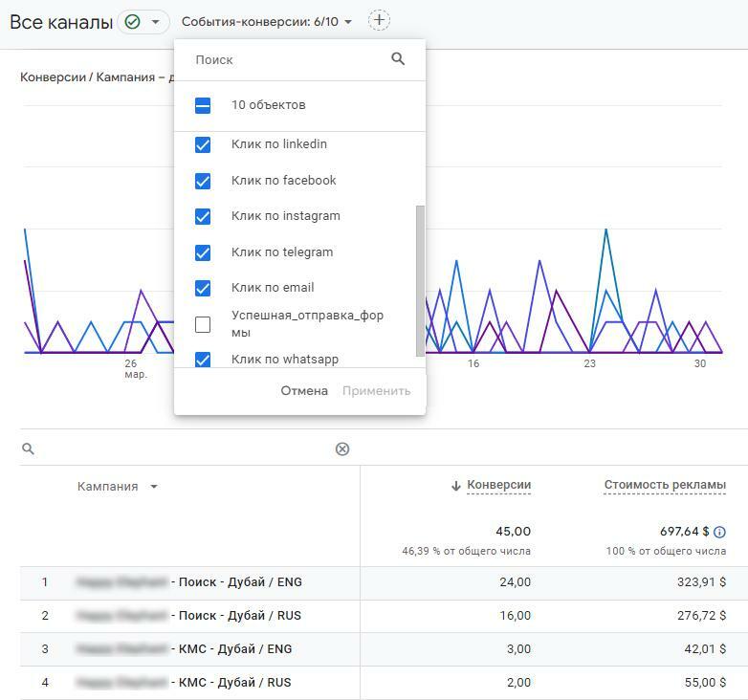
Task: Click the dropdown list scrollbar
Action: pyautogui.click(x=420, y=281)
